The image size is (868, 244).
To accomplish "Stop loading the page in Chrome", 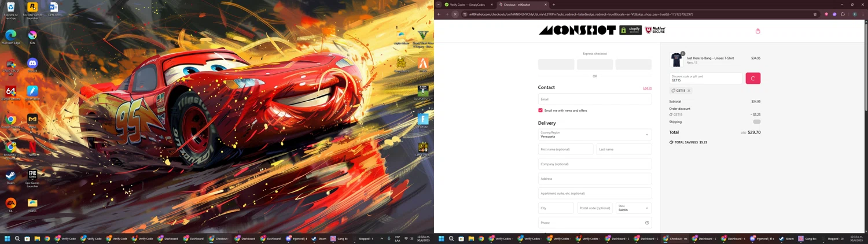I will [455, 14].
